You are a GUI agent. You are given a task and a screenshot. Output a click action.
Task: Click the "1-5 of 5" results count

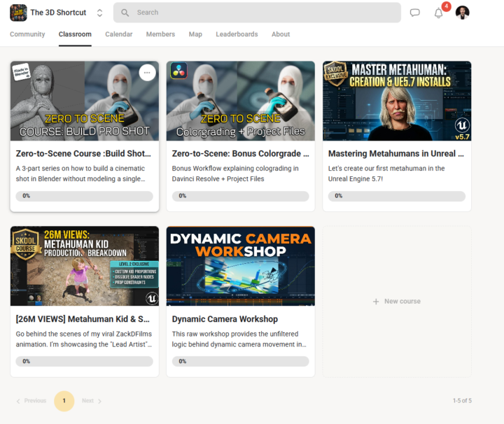coord(462,400)
